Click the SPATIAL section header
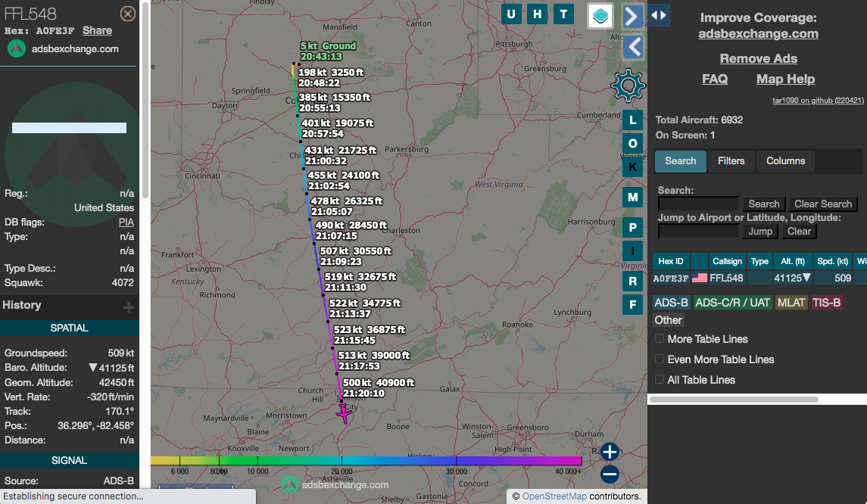 pos(69,328)
